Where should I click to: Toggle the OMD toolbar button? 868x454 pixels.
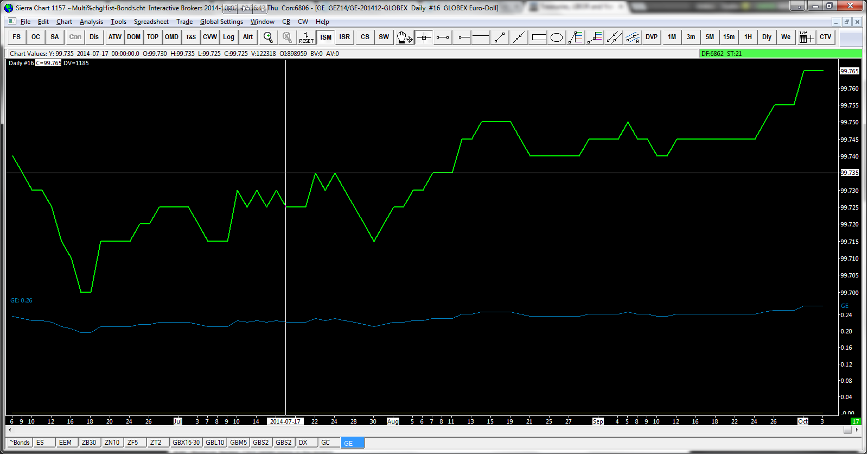pos(172,37)
